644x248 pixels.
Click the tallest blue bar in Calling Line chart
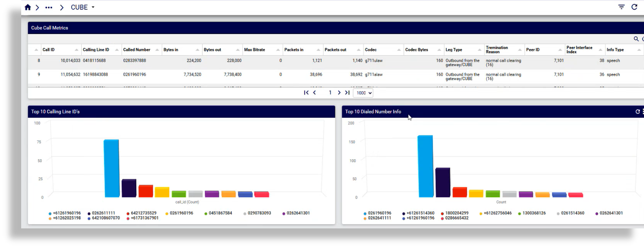click(x=112, y=168)
